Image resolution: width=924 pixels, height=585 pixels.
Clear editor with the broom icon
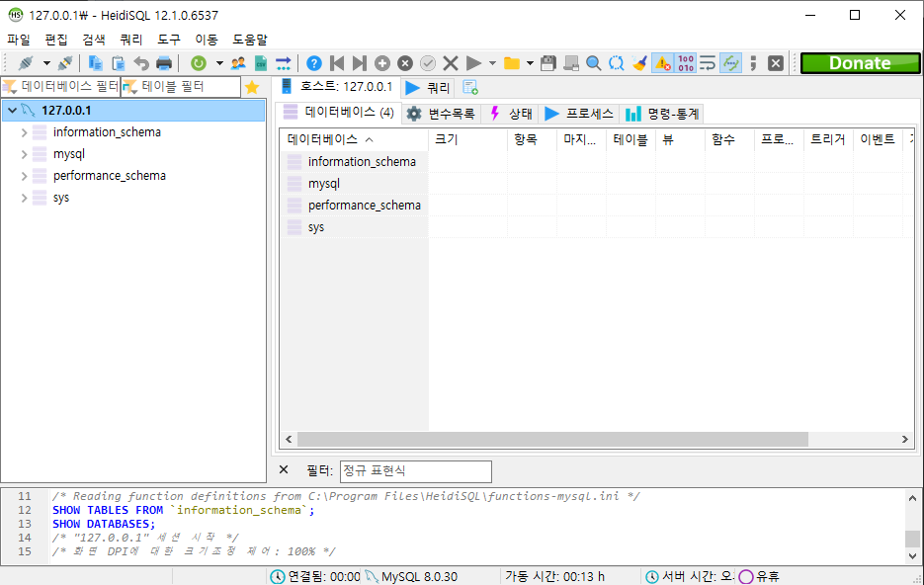pyautogui.click(x=639, y=63)
